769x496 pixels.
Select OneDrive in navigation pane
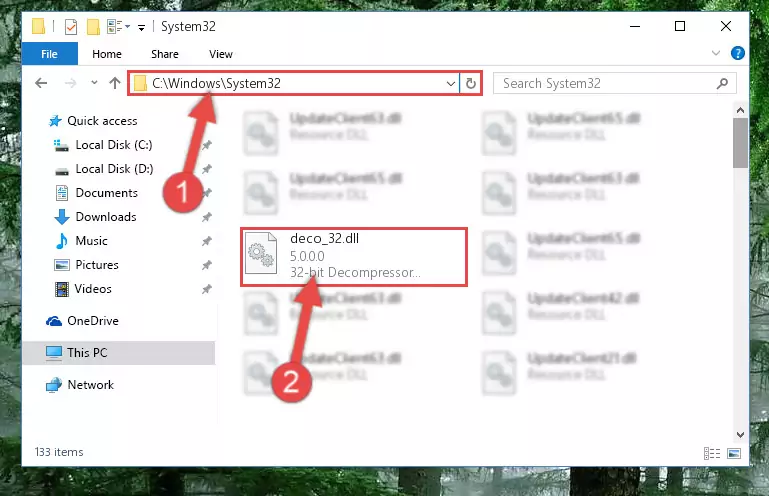coord(93,321)
